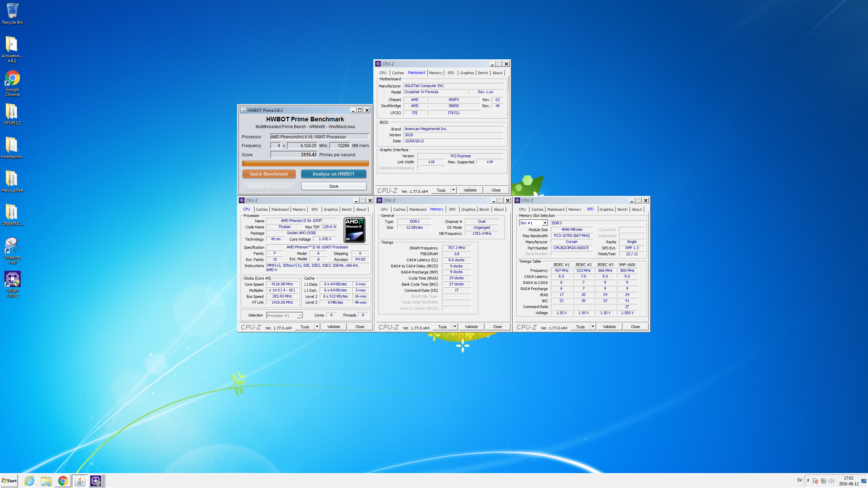This screenshot has width=868, height=488.
Task: Click the Processor name field in HWBOT Prime
Action: pyautogui.click(x=319, y=137)
